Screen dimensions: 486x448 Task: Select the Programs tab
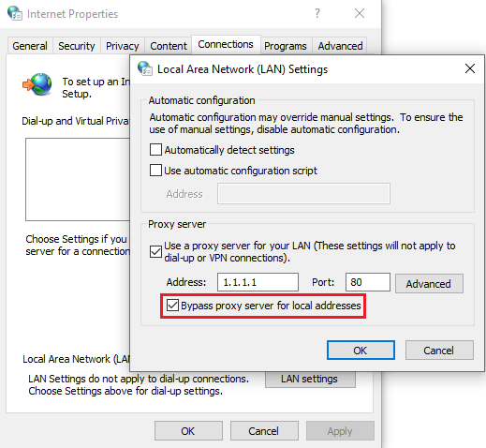click(286, 46)
